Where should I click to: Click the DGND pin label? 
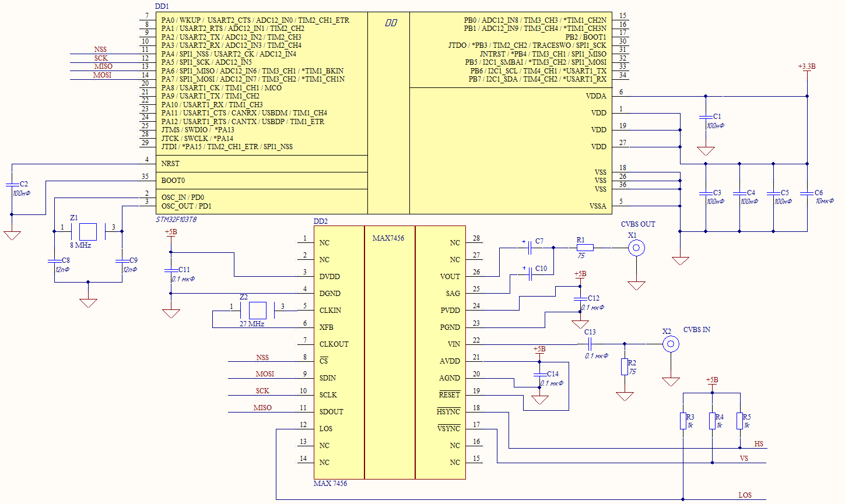[x=330, y=294]
